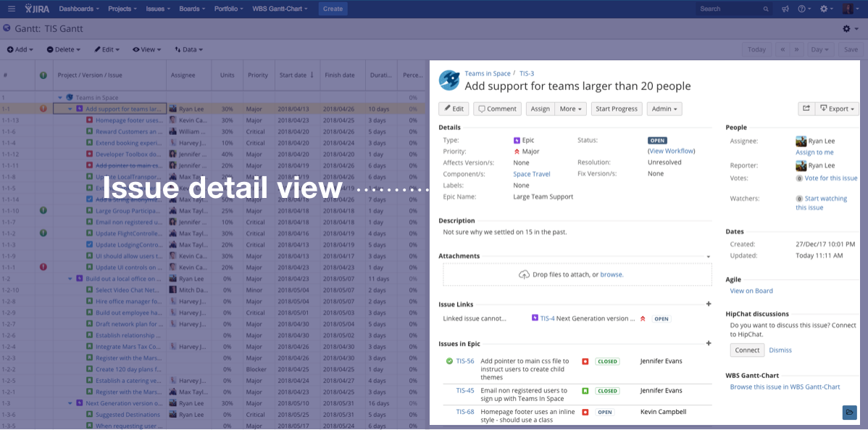Click the Assign to me link
This screenshot has height=430, width=868.
click(814, 152)
